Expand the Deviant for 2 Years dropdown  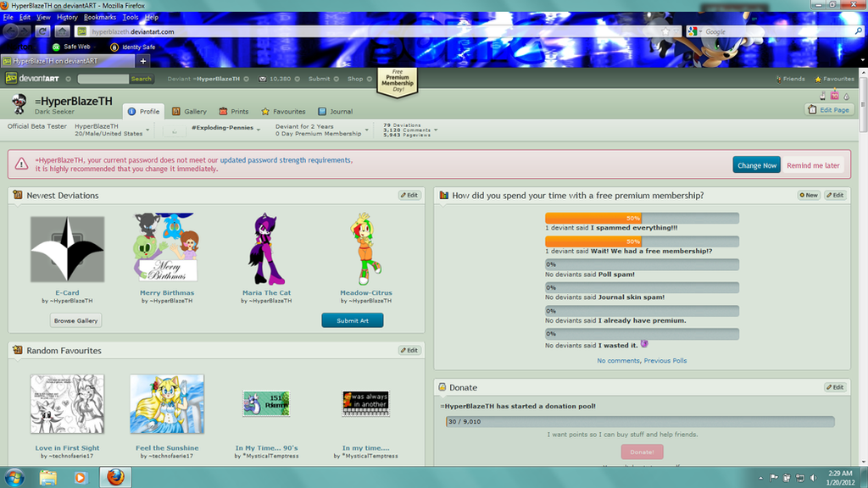pyautogui.click(x=366, y=130)
